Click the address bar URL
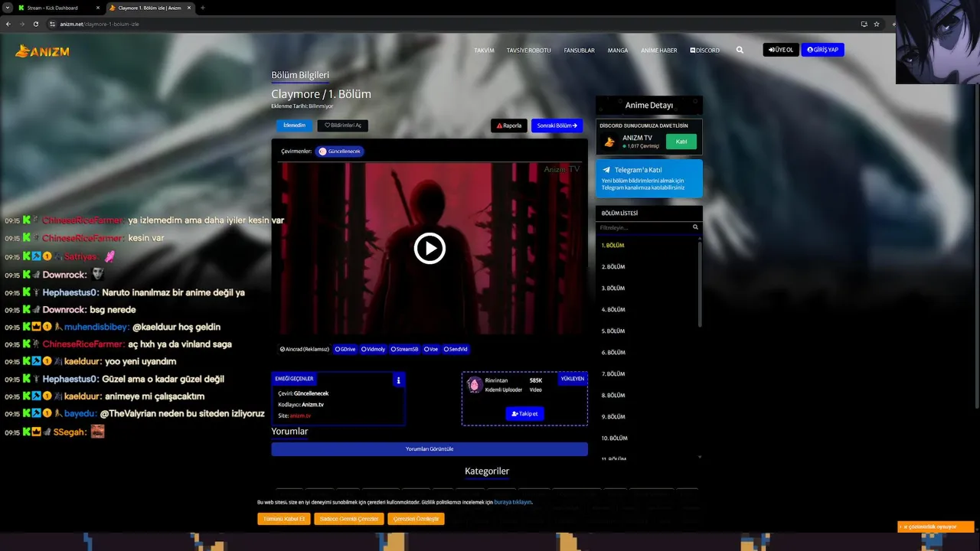Viewport: 980px width, 551px height. (100, 24)
